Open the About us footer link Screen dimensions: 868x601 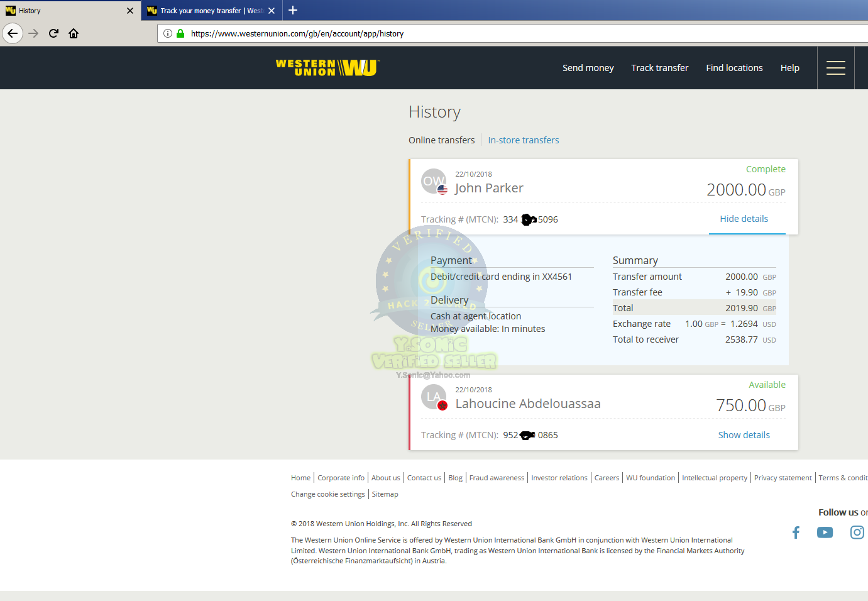[x=385, y=478]
